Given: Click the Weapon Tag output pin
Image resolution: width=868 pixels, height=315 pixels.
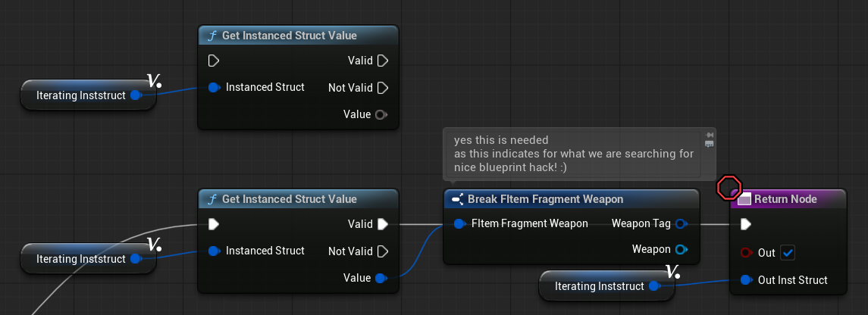Looking at the screenshot, I should [x=681, y=223].
